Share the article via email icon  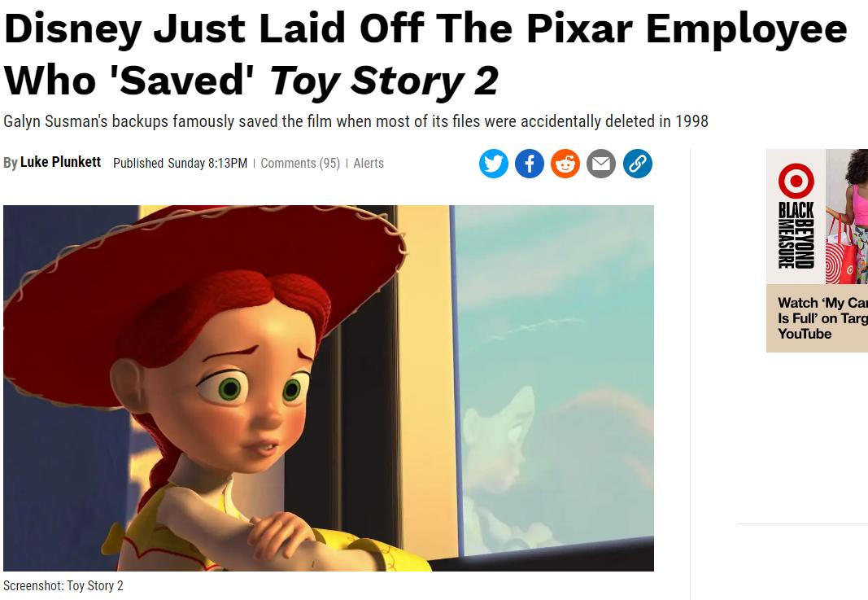601,164
